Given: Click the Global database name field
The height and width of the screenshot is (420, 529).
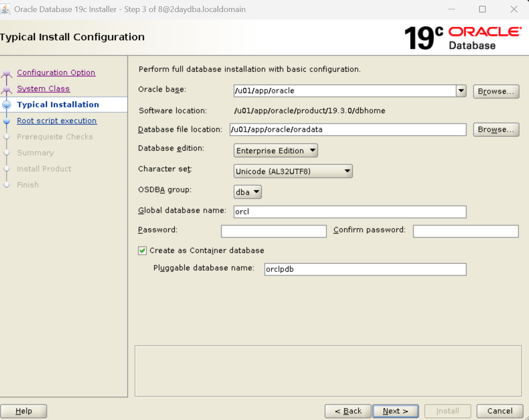Looking at the screenshot, I should 350,212.
